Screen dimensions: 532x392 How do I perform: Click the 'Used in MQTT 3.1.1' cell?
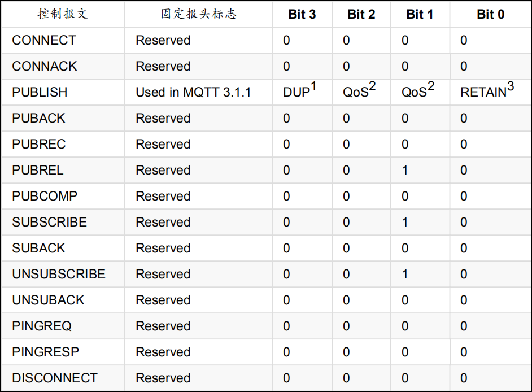[x=193, y=93]
